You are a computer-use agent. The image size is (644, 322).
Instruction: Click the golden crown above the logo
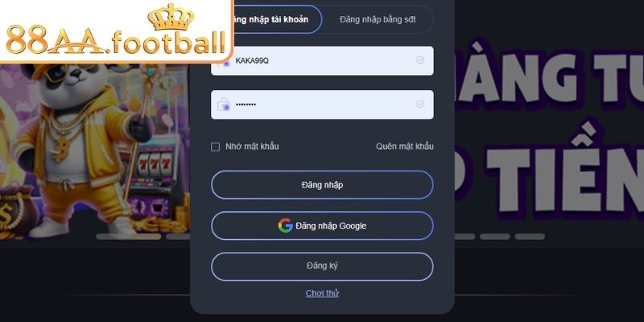click(x=171, y=17)
